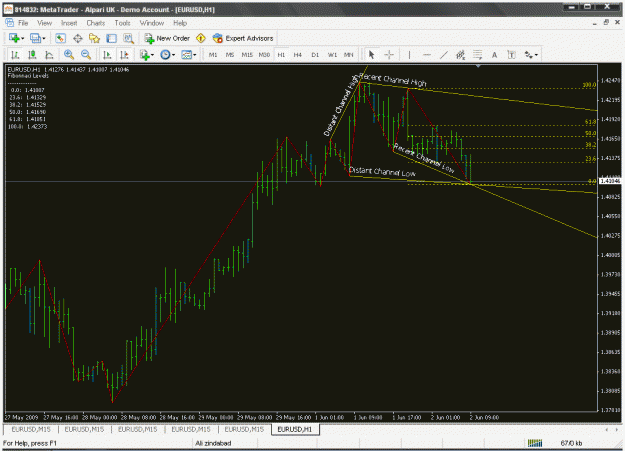625x451 pixels.
Task: Select the Text (A) drawing tool
Action: click(x=494, y=55)
